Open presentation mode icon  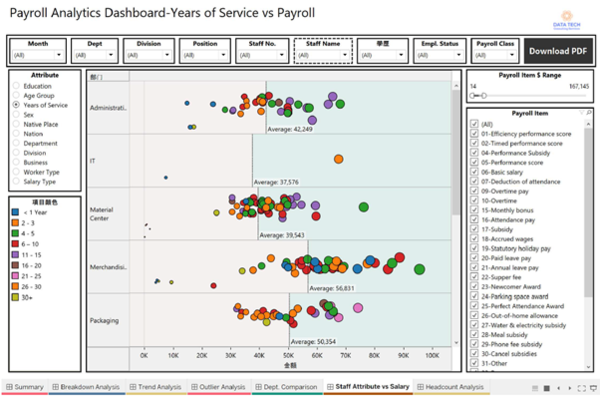[x=593, y=388]
